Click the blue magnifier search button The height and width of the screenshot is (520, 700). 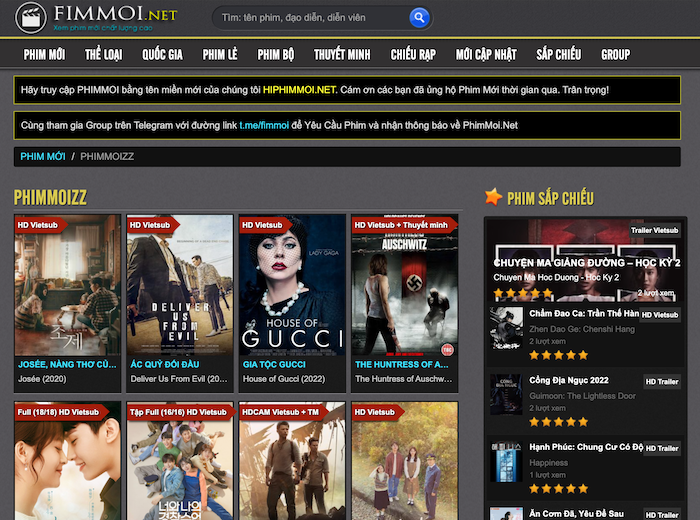click(419, 18)
